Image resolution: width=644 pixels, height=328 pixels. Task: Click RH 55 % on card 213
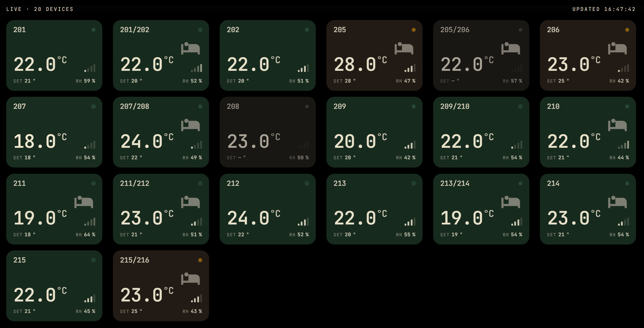click(x=406, y=234)
